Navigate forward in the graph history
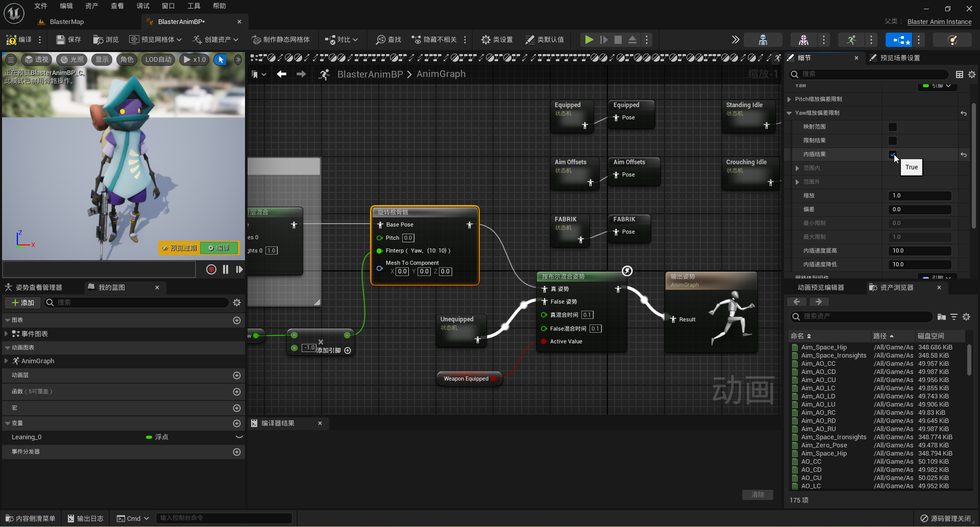 click(x=301, y=74)
